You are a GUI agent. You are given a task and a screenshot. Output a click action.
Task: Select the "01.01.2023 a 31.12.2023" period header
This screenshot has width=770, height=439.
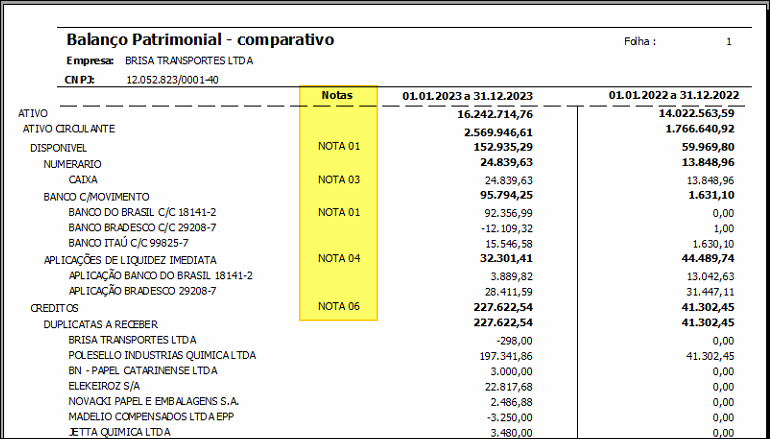pos(468,96)
